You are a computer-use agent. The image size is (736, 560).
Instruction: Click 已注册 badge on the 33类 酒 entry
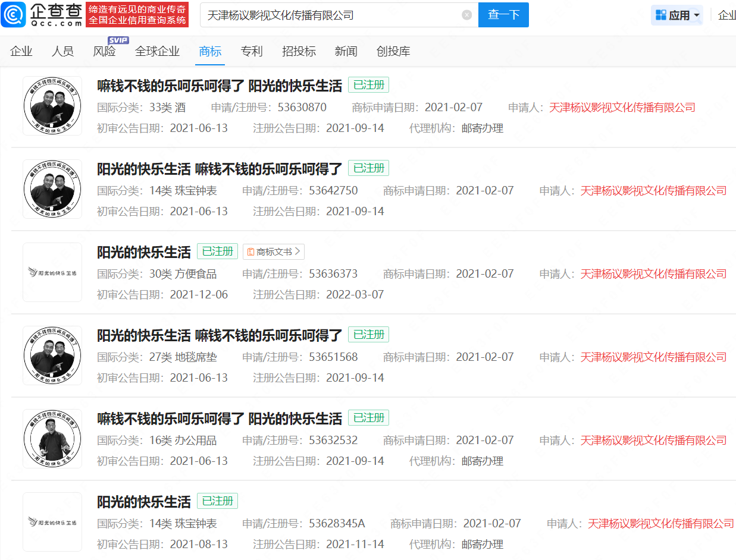tap(368, 85)
